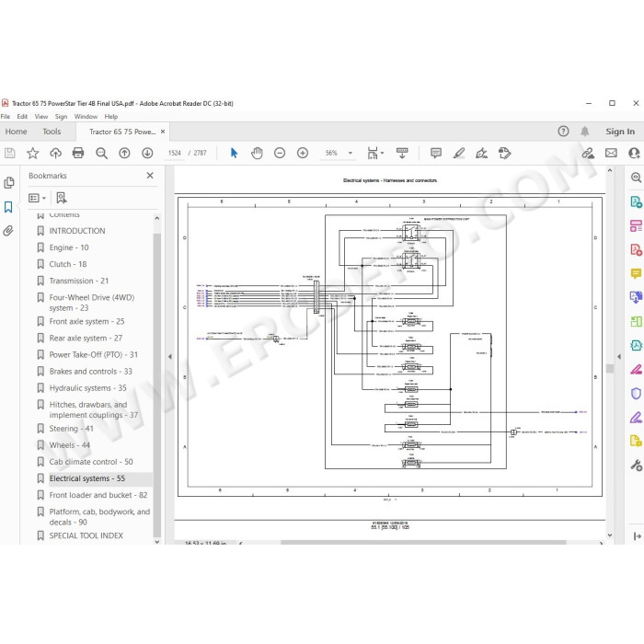The image size is (644, 644).
Task: Select Electrical systems - 55 bookmark
Action: (87, 478)
